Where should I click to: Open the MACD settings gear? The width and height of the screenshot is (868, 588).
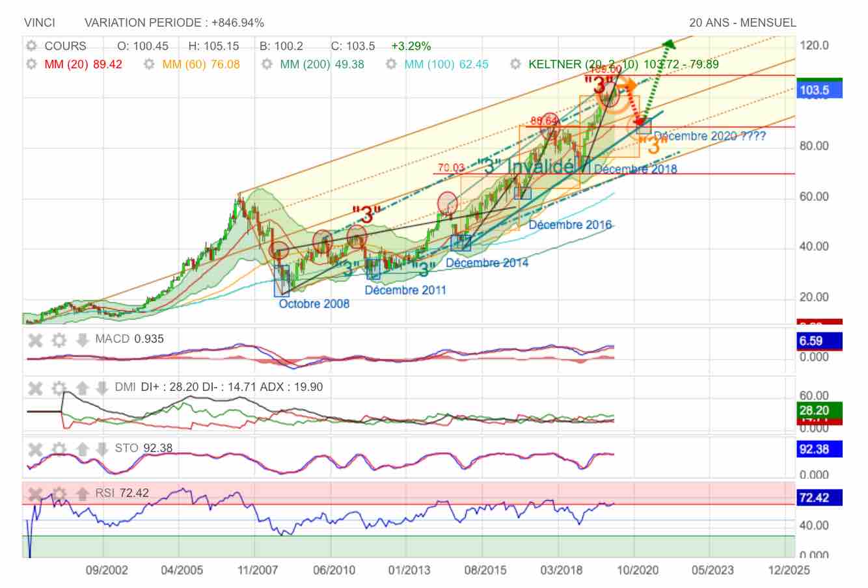(59, 340)
